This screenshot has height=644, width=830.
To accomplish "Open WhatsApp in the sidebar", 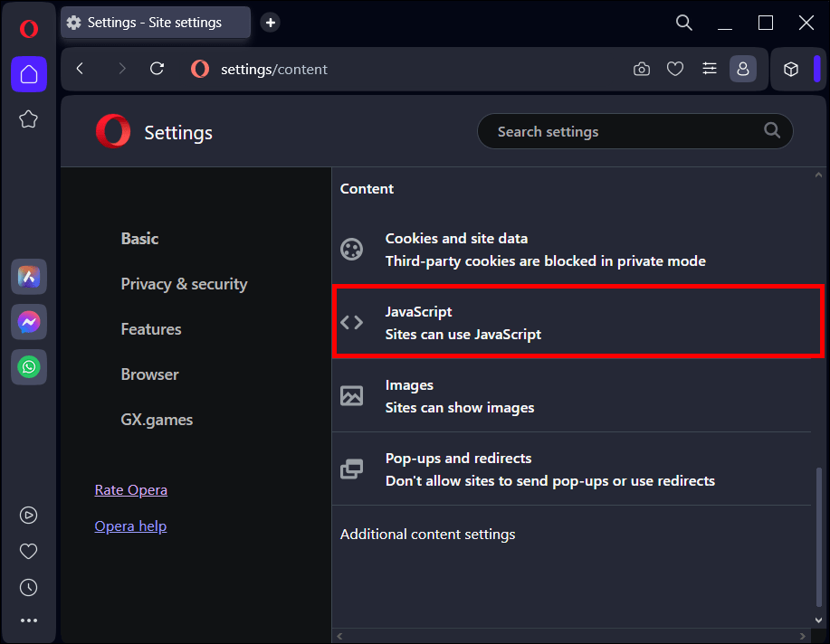I will coord(29,367).
